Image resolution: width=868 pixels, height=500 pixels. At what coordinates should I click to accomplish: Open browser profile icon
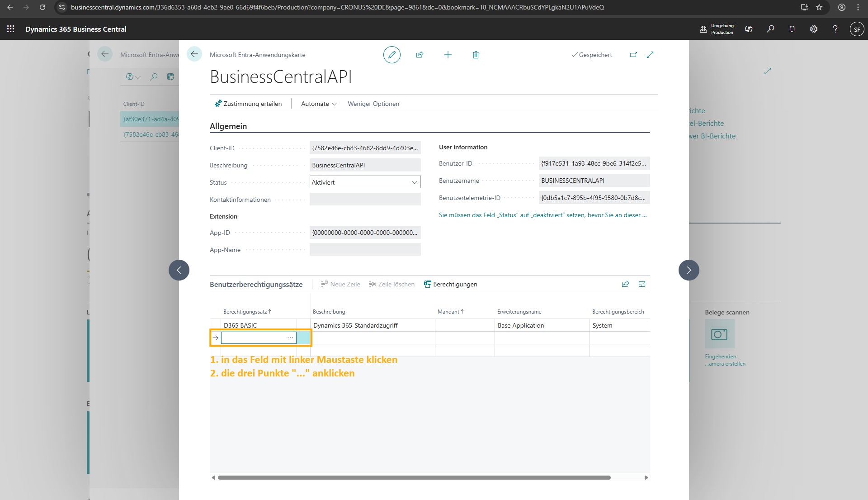click(x=842, y=7)
